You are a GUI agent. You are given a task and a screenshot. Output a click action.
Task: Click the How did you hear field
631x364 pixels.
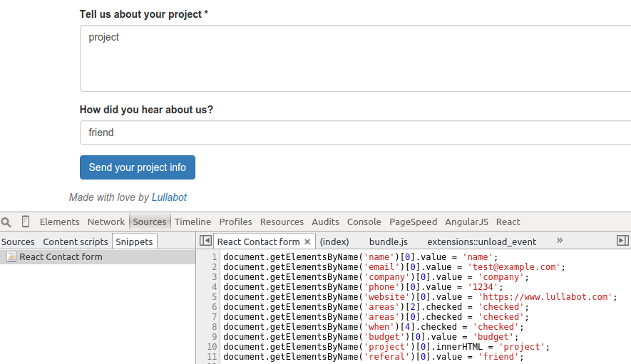(355, 132)
